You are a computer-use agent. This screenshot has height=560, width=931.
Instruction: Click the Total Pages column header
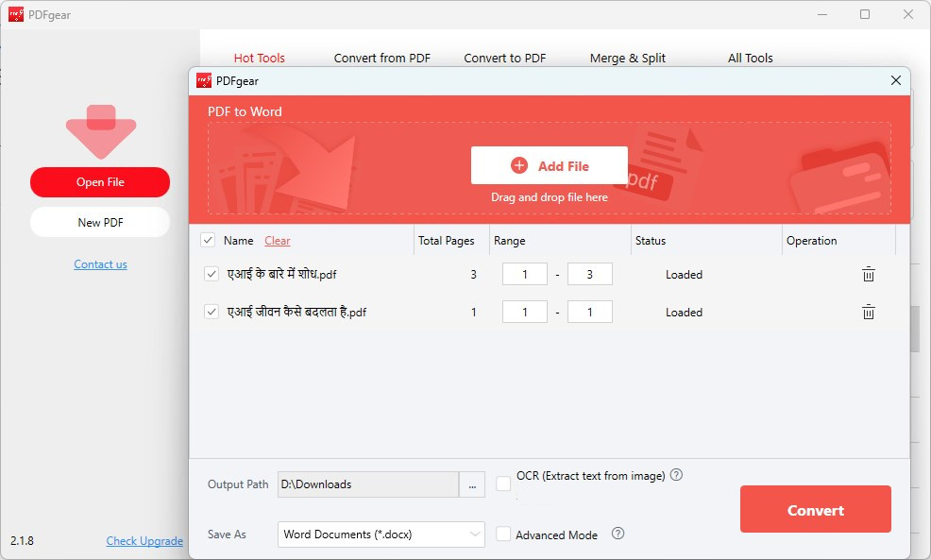pos(446,241)
